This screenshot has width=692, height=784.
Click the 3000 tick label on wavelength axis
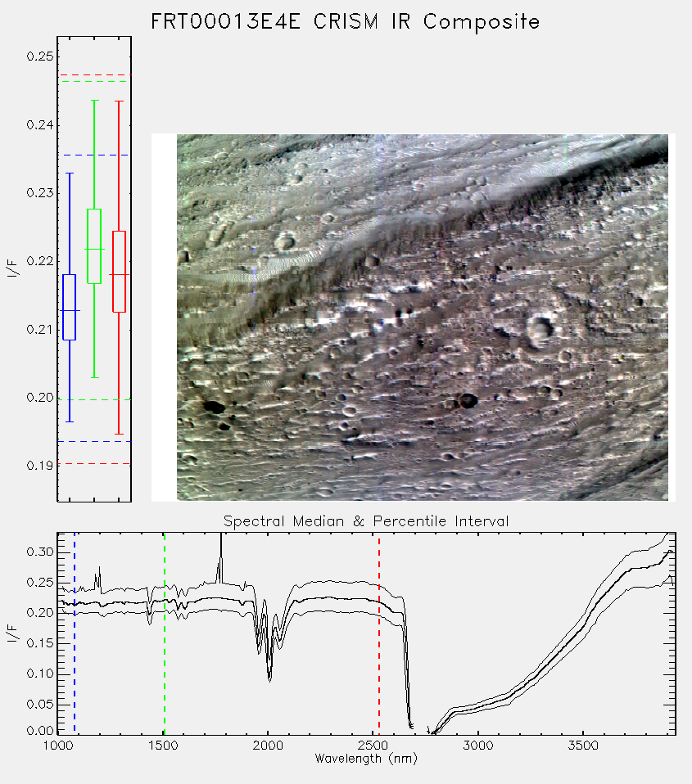point(477,746)
